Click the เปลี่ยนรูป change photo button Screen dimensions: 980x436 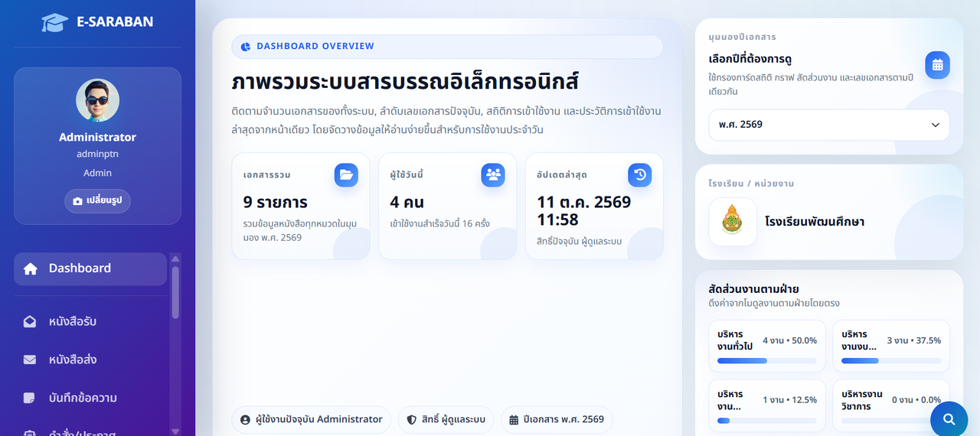pos(97,200)
